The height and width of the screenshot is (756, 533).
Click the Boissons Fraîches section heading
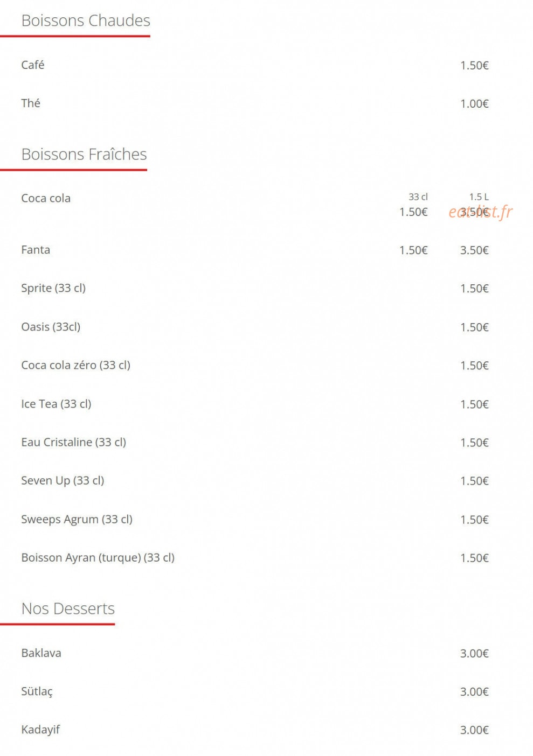click(84, 155)
